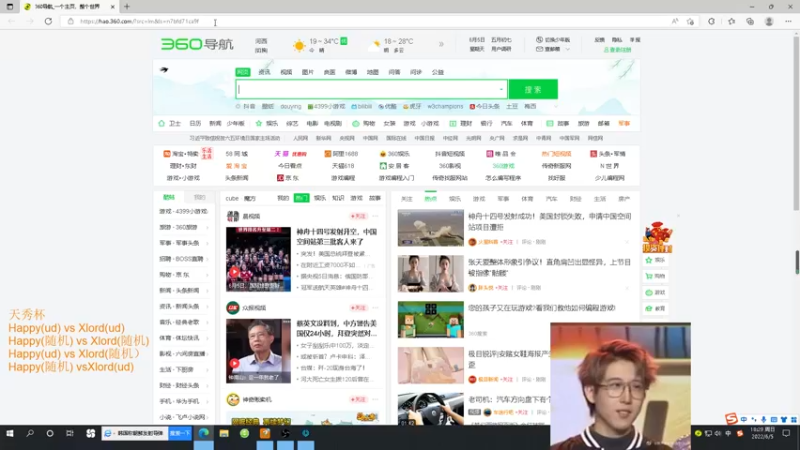The height and width of the screenshot is (450, 800).
Task: Open browser settings three-dot menu
Action: (x=788, y=21)
